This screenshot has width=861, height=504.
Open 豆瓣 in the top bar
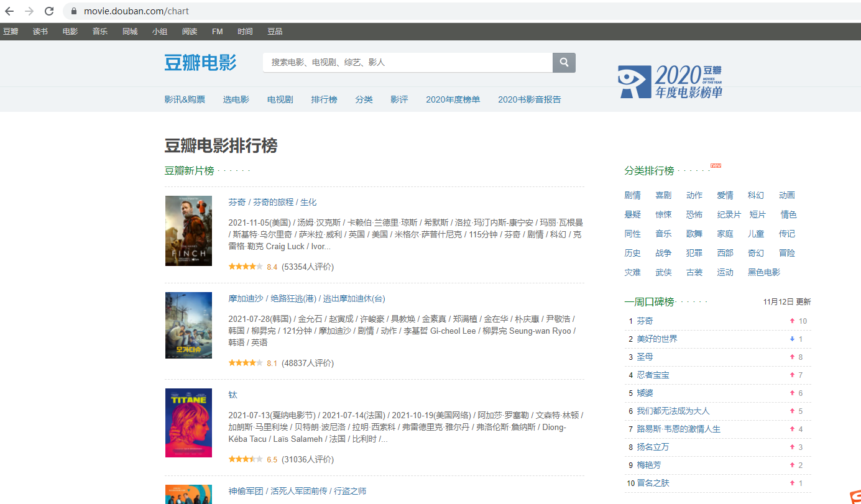click(11, 31)
